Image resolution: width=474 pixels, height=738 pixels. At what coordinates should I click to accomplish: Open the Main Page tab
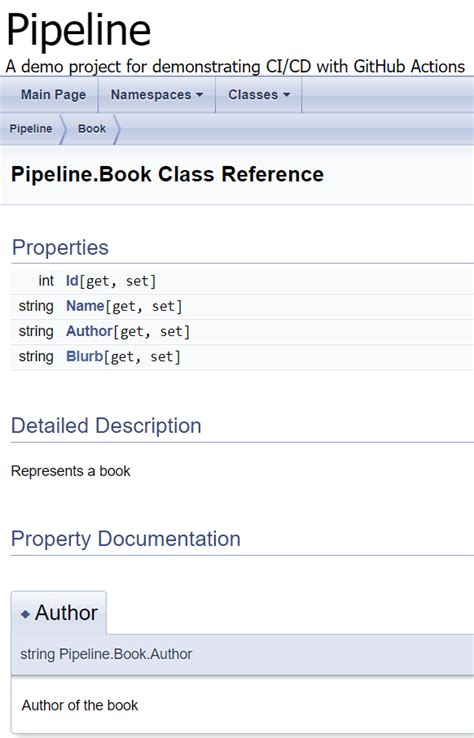pyautogui.click(x=53, y=95)
